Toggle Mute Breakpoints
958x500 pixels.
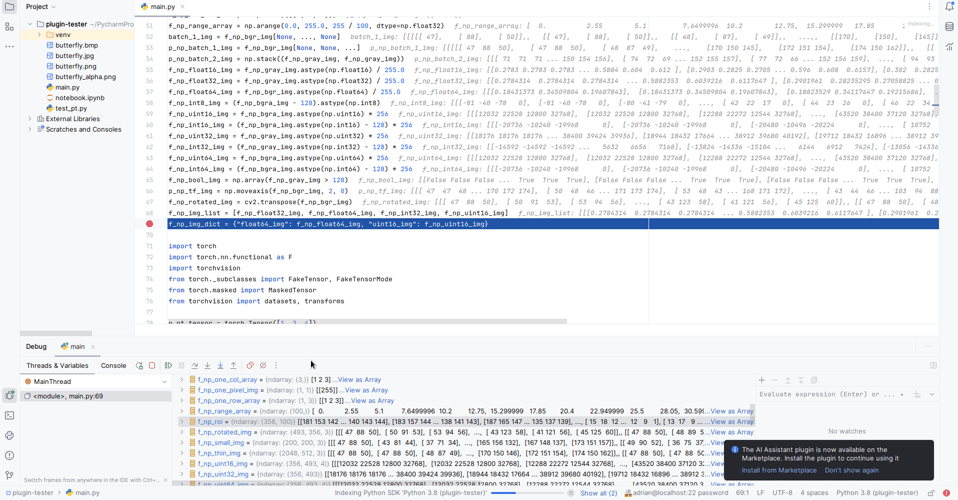point(263,366)
